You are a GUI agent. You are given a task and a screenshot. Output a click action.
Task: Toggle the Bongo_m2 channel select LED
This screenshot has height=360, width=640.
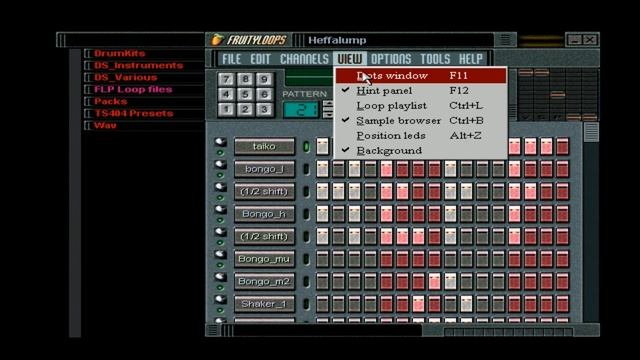coord(306,282)
